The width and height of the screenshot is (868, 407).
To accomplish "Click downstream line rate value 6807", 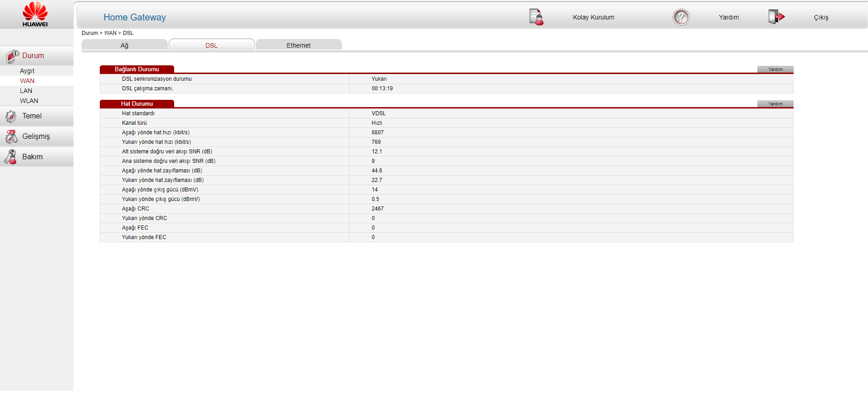I will point(377,132).
